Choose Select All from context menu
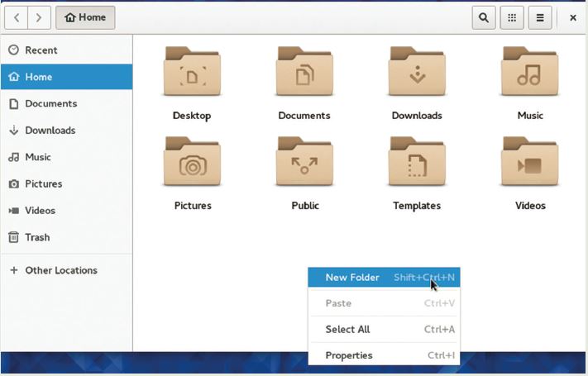Image resolution: width=588 pixels, height=376 pixels. click(x=384, y=330)
